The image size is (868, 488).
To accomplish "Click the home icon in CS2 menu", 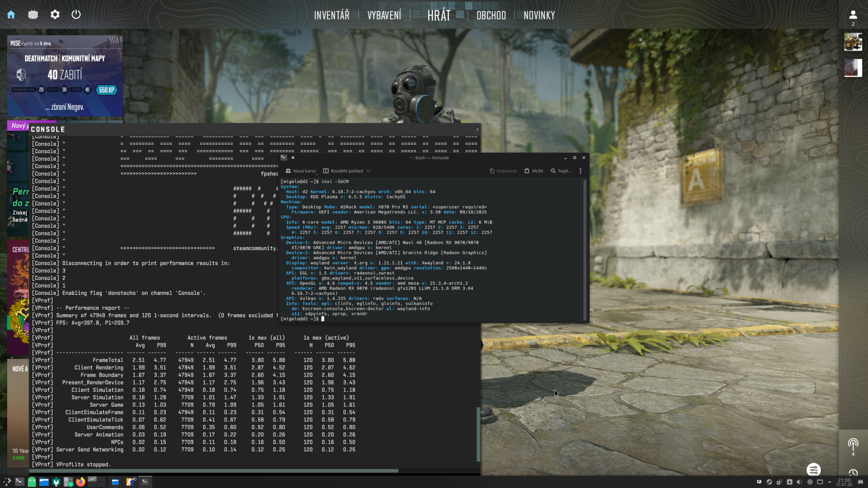I will point(11,14).
